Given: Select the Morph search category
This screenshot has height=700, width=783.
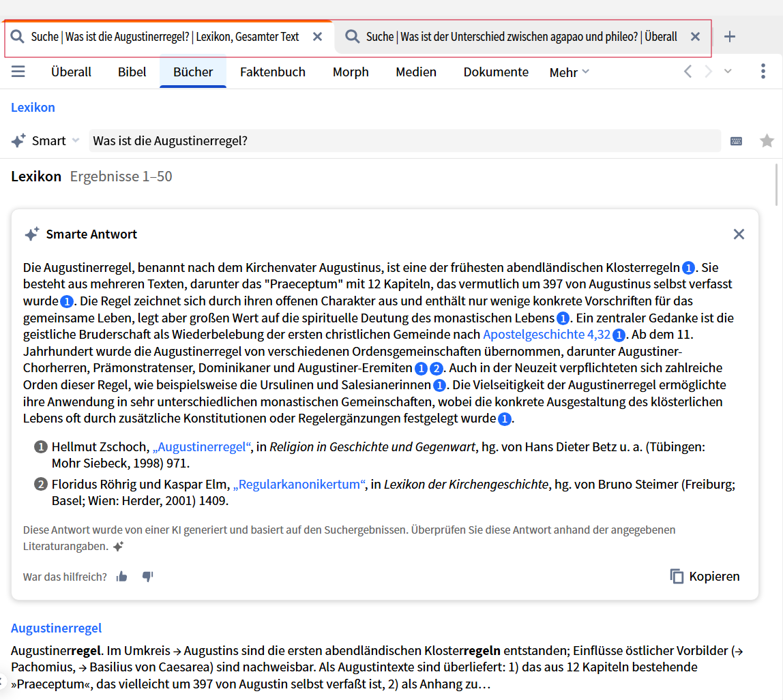Looking at the screenshot, I should click(x=351, y=72).
